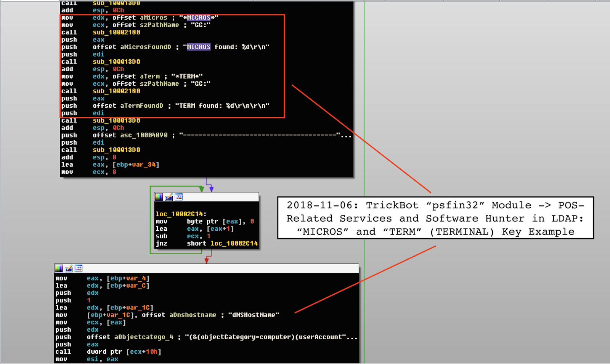Click the "esp, 8" operand of add
Viewport: 610px width, 364px height.
coord(104,157)
